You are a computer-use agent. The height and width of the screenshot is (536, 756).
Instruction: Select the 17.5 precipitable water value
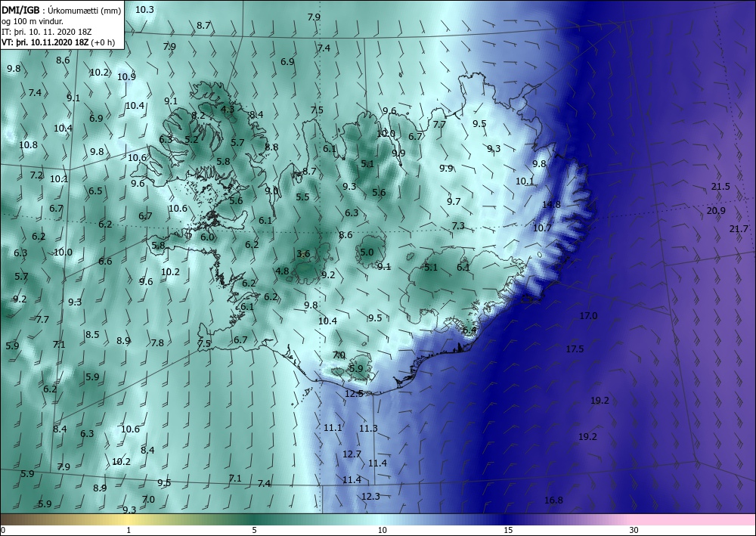click(x=575, y=349)
